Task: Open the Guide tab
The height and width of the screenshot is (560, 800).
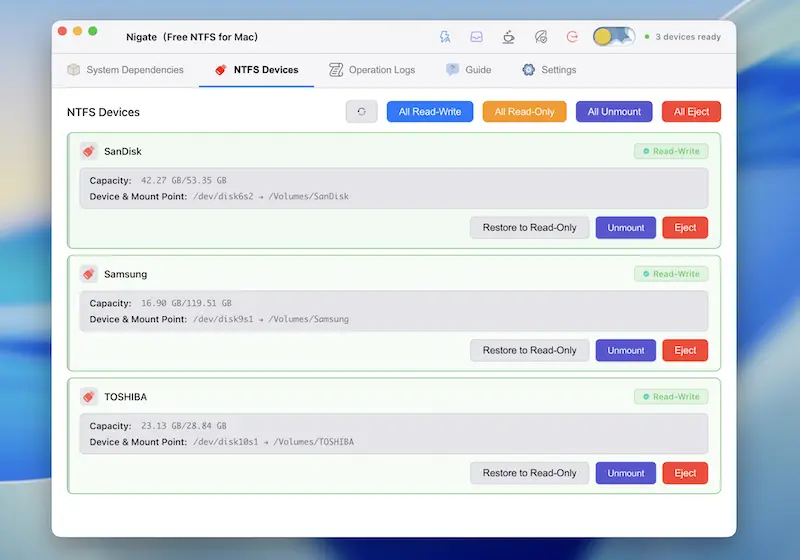Action: point(468,70)
